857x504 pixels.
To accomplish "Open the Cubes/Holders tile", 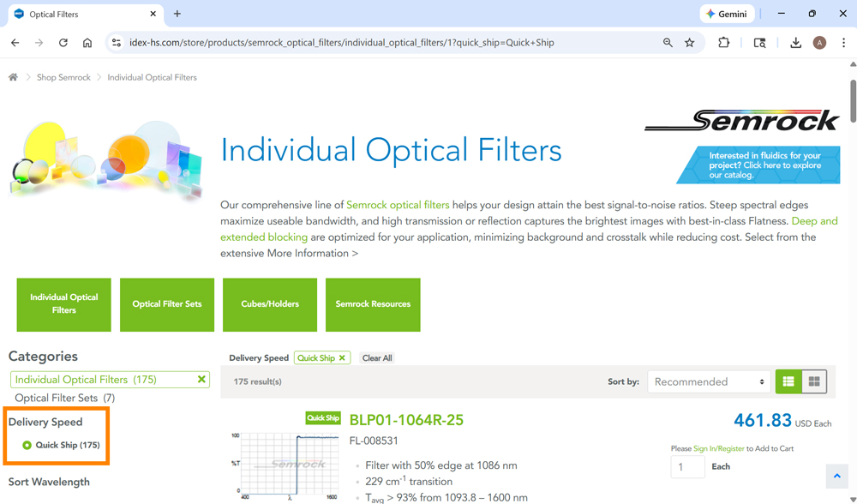I will (270, 304).
